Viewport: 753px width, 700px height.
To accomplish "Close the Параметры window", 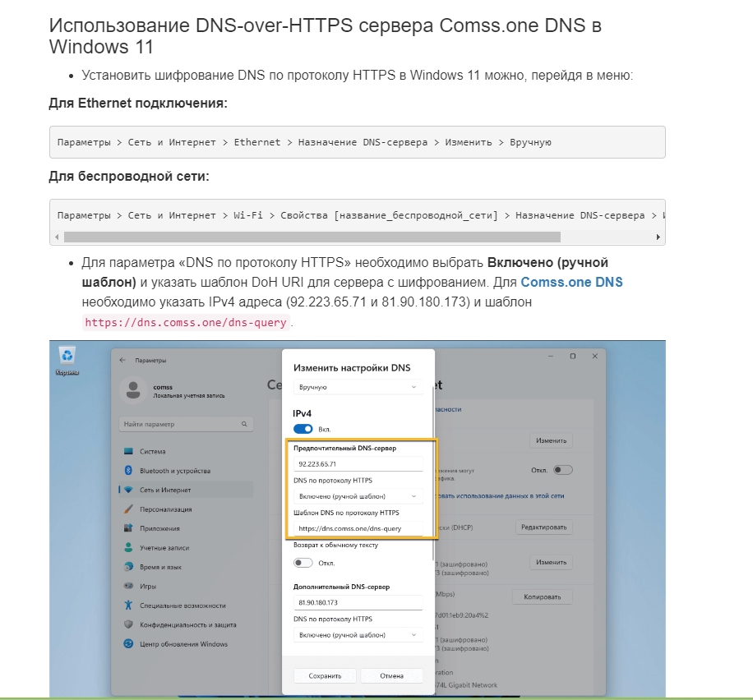I will pyautogui.click(x=594, y=357).
